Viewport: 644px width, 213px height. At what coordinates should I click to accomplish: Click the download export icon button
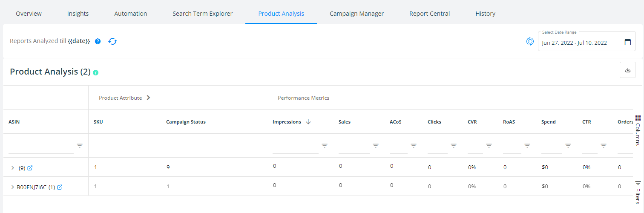tap(627, 70)
